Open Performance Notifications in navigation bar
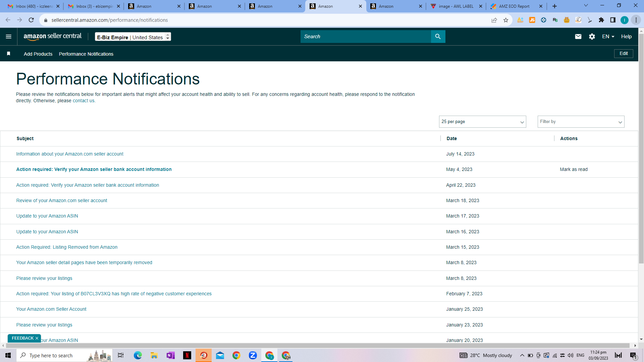The width and height of the screenshot is (644, 362). (86, 54)
